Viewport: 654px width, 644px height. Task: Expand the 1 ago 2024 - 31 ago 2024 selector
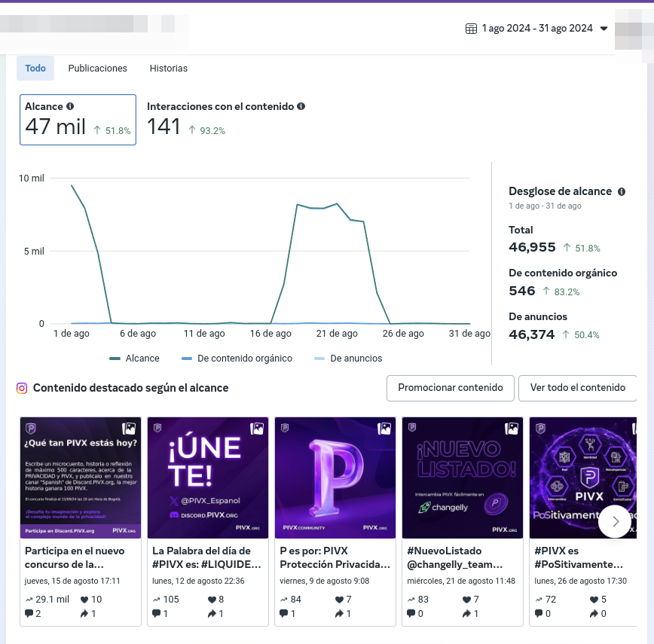click(536, 29)
